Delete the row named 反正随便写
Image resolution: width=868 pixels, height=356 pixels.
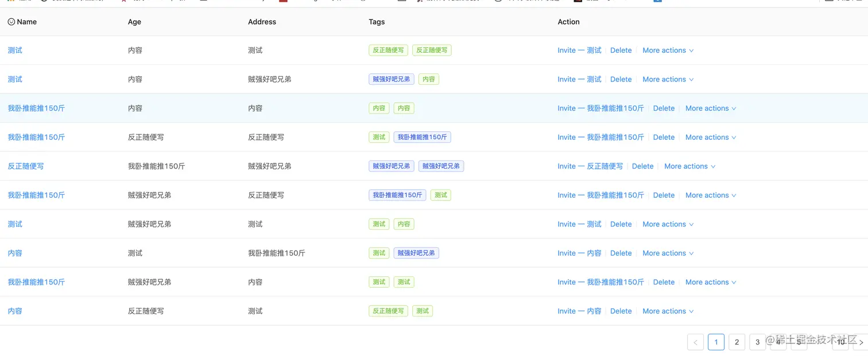tap(642, 166)
